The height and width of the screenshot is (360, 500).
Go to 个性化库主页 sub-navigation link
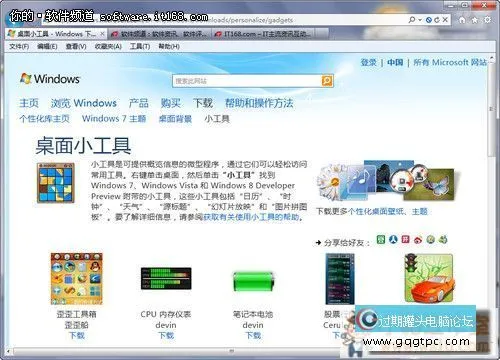coord(44,119)
